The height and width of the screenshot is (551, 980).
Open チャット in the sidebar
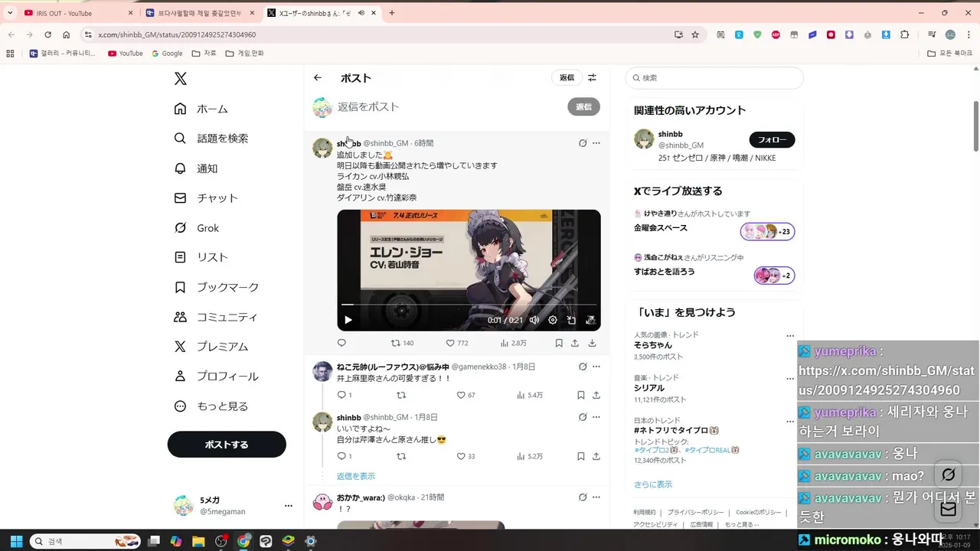click(x=206, y=198)
